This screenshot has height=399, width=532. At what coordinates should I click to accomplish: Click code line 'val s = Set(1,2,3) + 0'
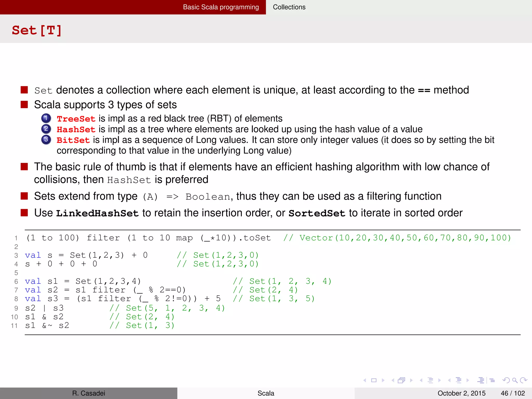tap(86, 255)
